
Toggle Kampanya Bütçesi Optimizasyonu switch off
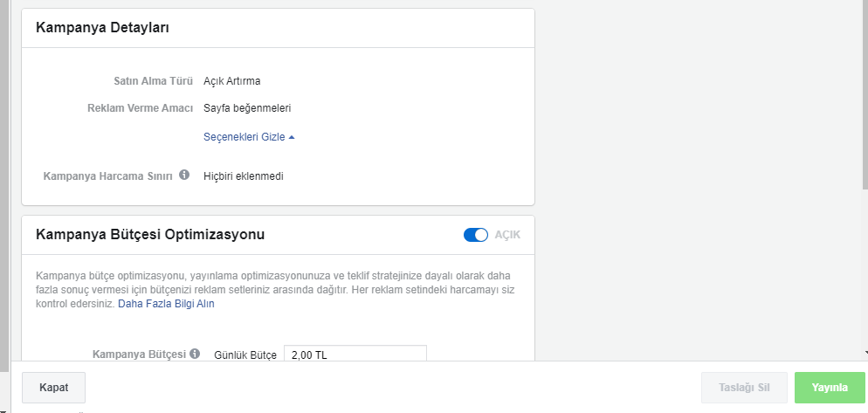pos(476,235)
